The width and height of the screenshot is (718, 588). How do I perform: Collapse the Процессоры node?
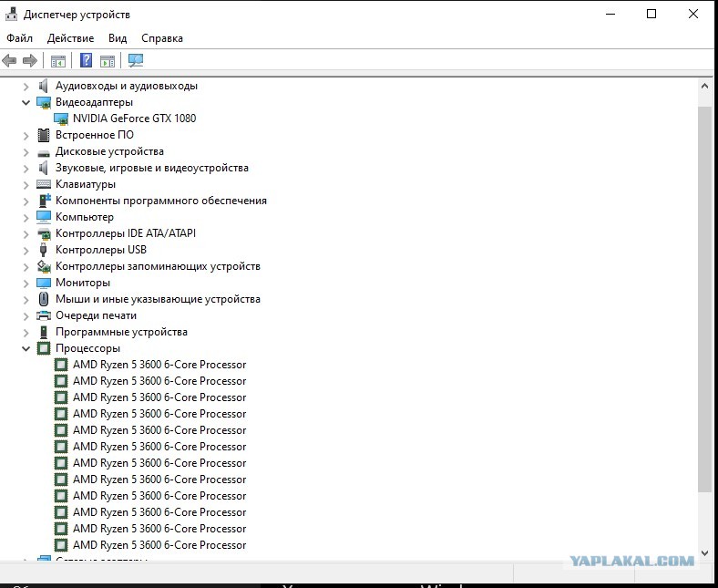tap(26, 349)
